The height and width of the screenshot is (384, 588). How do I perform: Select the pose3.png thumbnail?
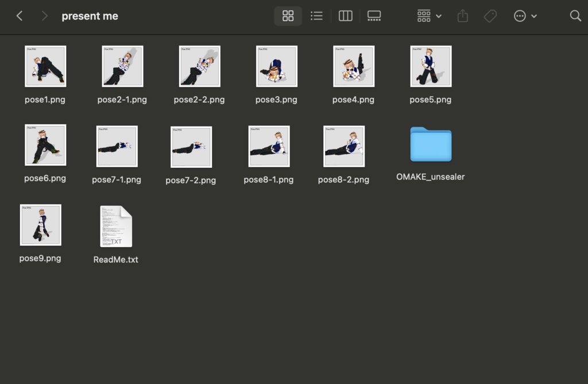click(277, 67)
